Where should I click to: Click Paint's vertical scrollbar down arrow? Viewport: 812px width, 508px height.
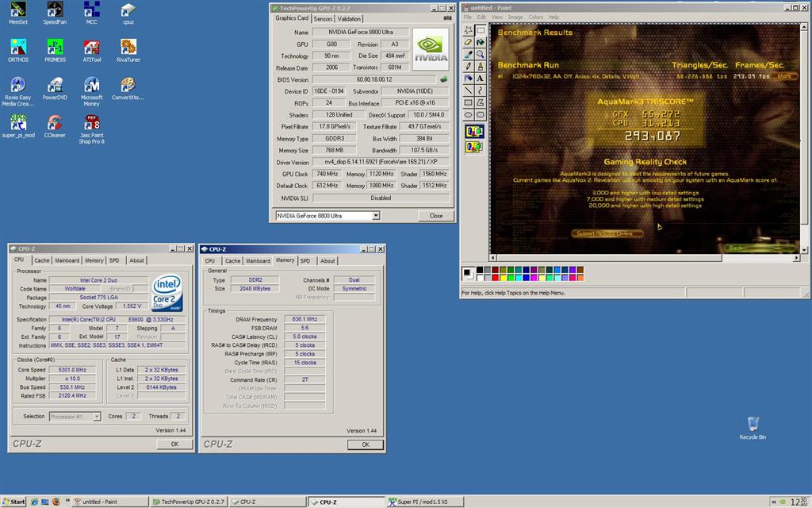coord(805,249)
